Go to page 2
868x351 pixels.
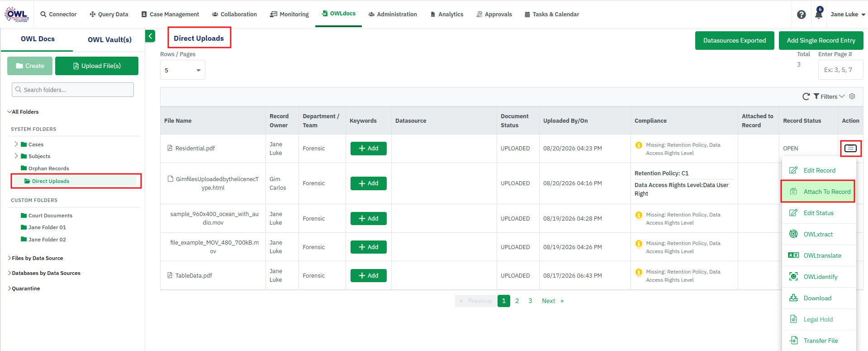point(517,301)
